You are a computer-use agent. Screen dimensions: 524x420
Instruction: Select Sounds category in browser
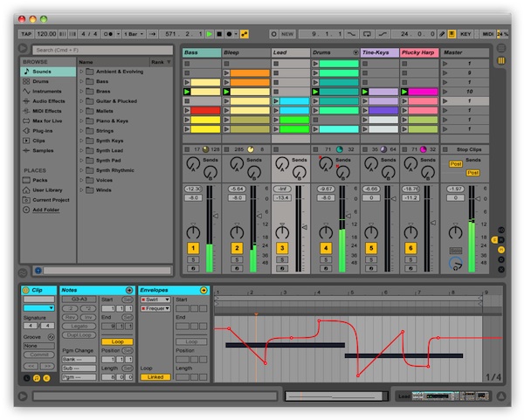(x=48, y=72)
